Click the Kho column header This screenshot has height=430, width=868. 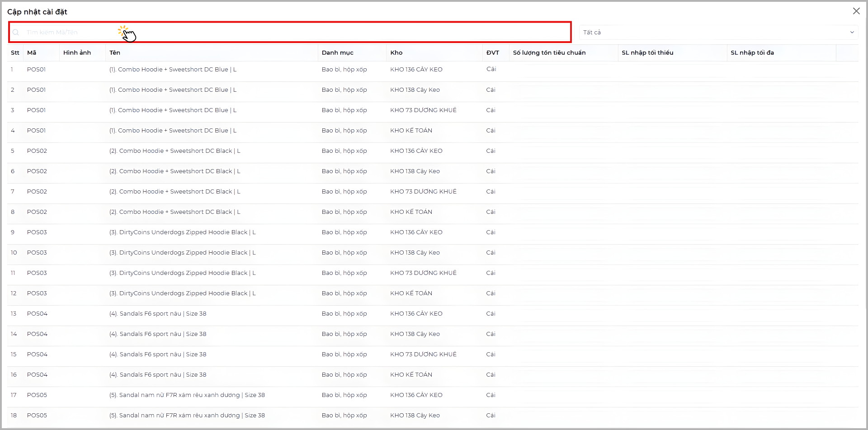(x=396, y=53)
